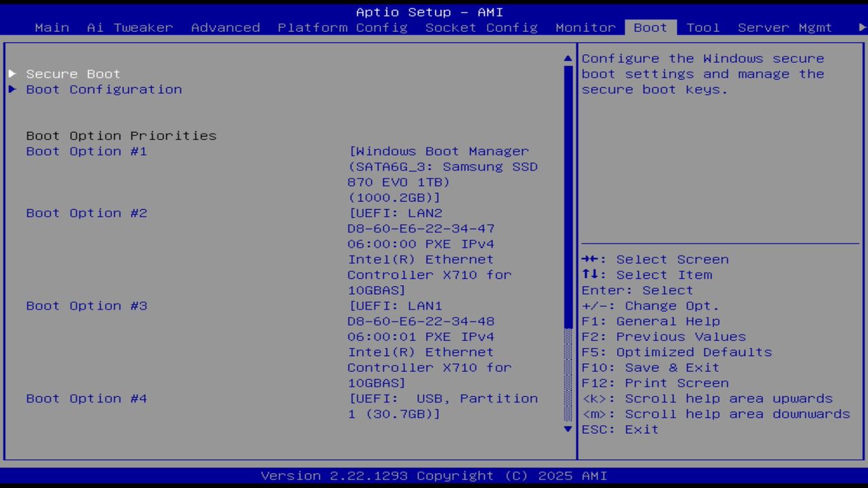
Task: Open the Tool menu
Action: [703, 27]
